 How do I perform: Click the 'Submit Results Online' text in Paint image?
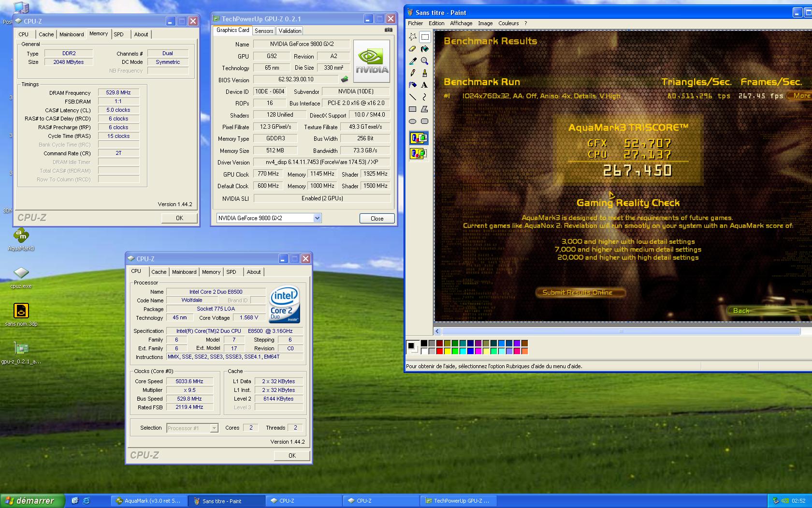577,292
